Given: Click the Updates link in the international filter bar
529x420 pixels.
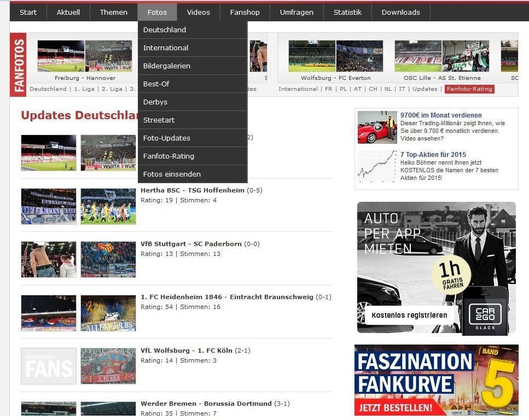Looking at the screenshot, I should coord(425,89).
